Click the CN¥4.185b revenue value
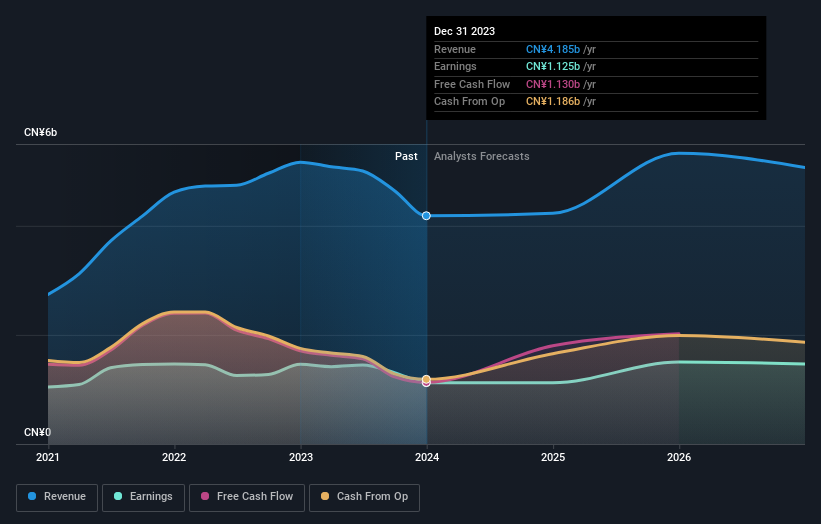The image size is (821, 524). (553, 49)
